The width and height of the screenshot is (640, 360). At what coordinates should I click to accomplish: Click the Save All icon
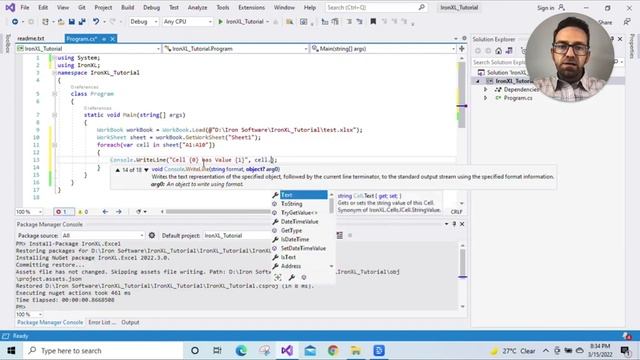click(x=82, y=22)
